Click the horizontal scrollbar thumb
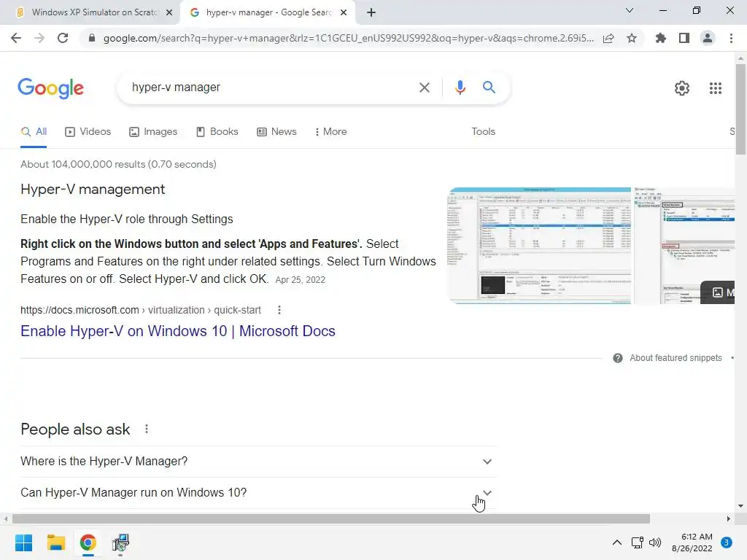747x560 pixels. coord(331,518)
